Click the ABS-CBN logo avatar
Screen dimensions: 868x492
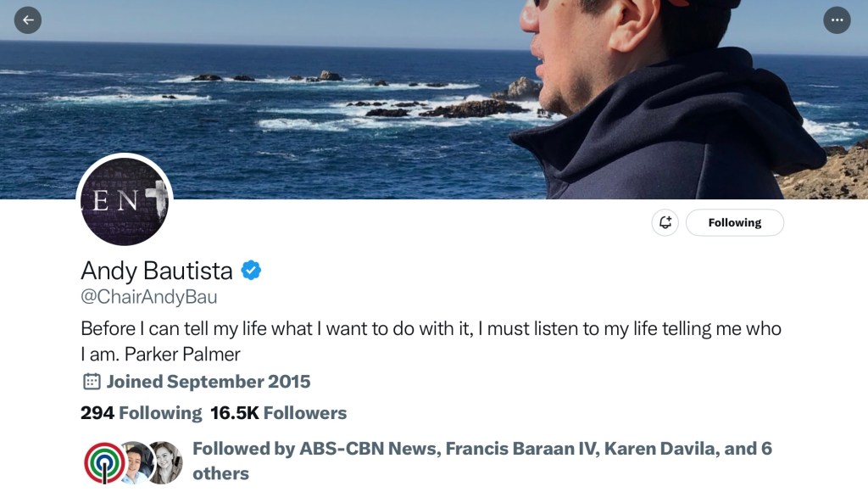(x=104, y=462)
